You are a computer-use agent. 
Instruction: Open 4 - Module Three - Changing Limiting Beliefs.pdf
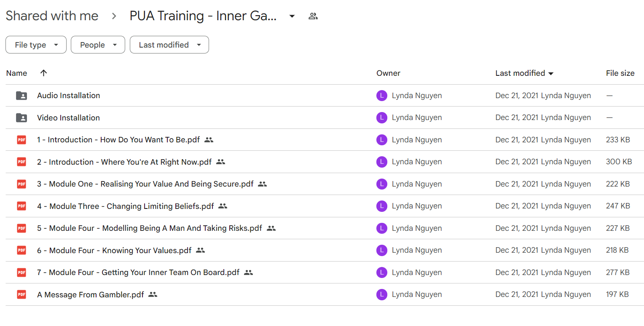tap(126, 206)
